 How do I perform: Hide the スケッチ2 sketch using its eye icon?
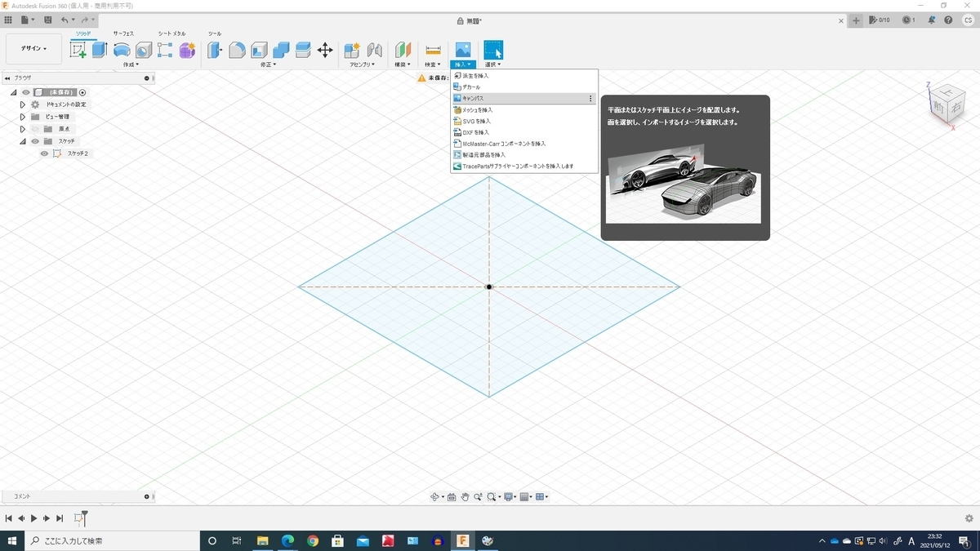[x=44, y=153]
